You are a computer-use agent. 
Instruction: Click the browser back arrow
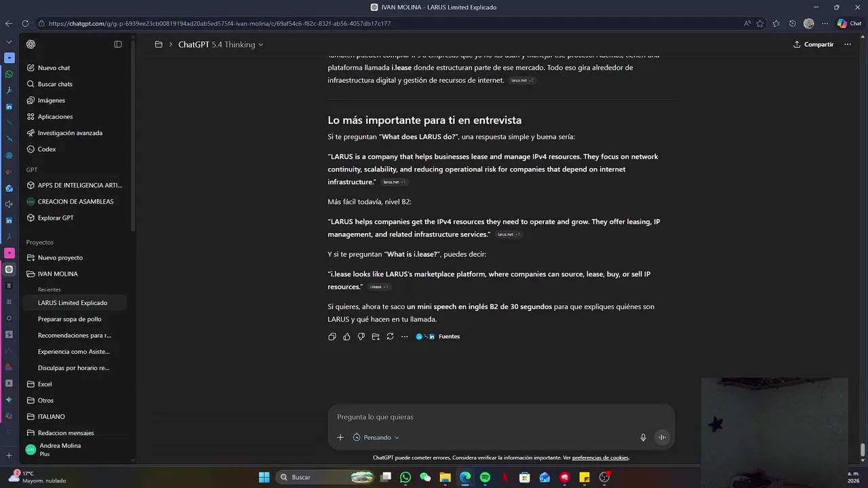[9, 23]
